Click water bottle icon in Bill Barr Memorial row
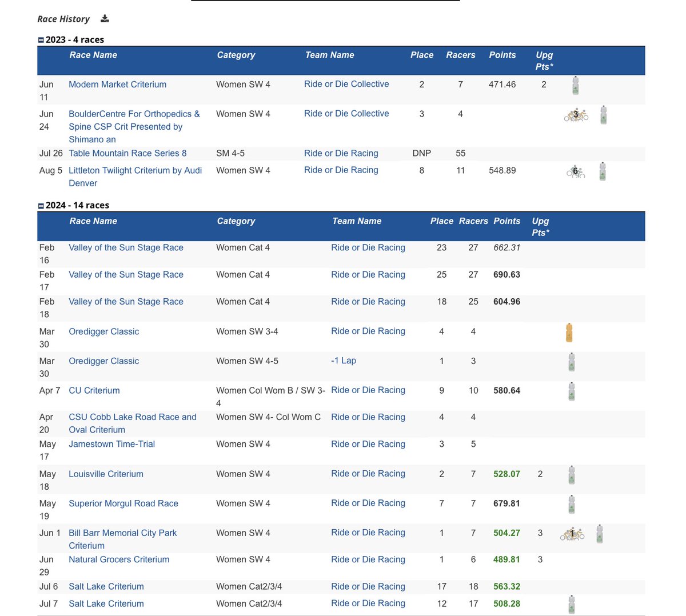Viewport: 686px width, 616px height. (599, 534)
